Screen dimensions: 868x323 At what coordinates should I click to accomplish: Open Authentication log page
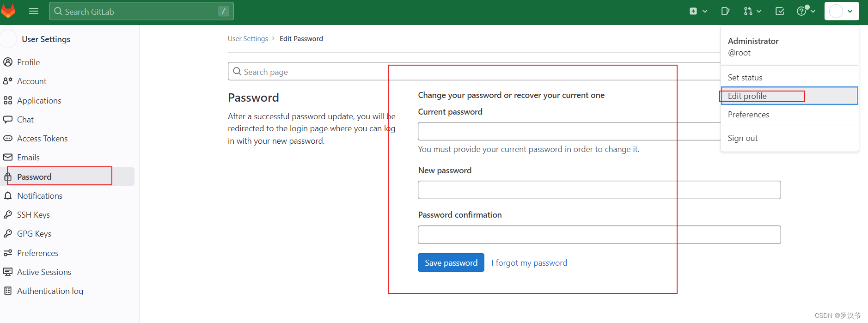coord(50,291)
